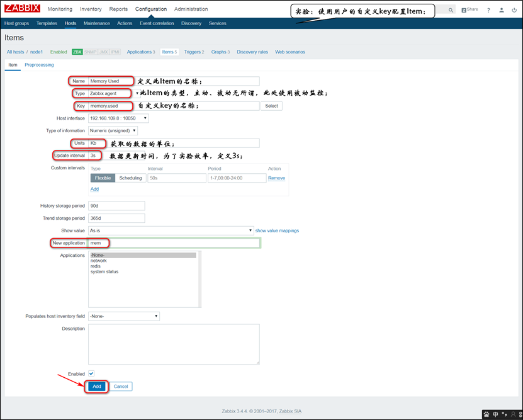The height and width of the screenshot is (420, 523).
Task: Open the Configuration menu
Action: 151,9
